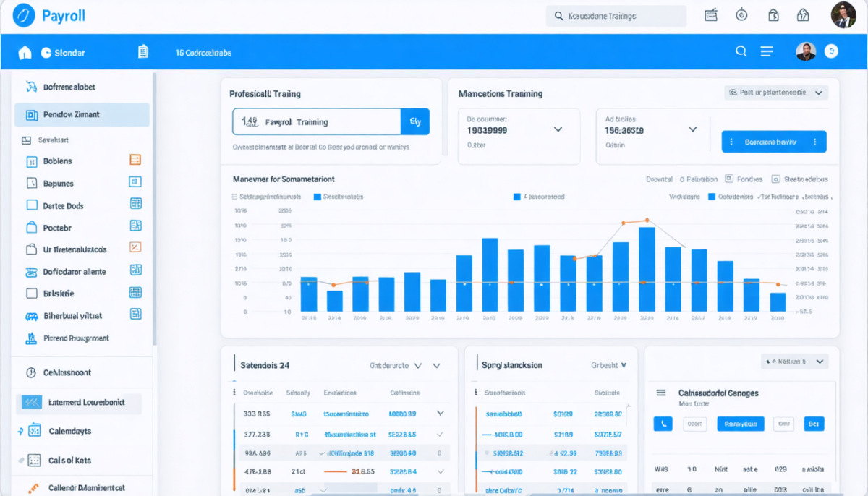Click the Oatordevisra blue legend swatch
The image size is (868, 496).
click(712, 197)
